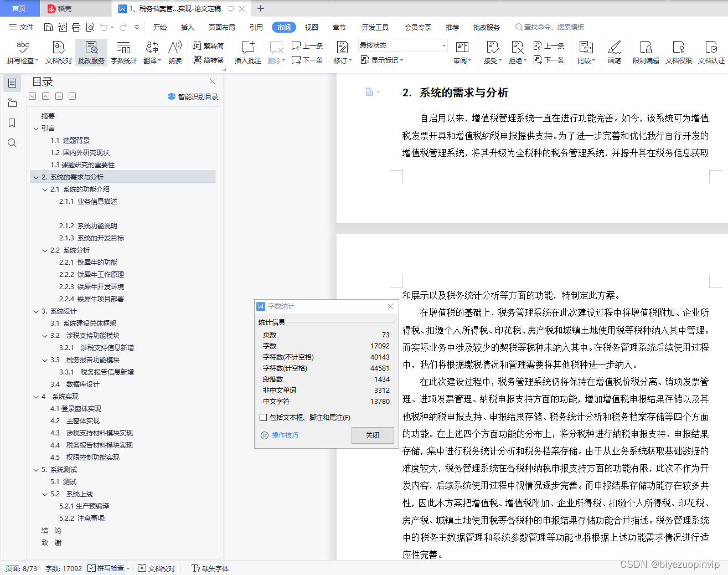Go to previous comment with 上一条

coord(307,46)
